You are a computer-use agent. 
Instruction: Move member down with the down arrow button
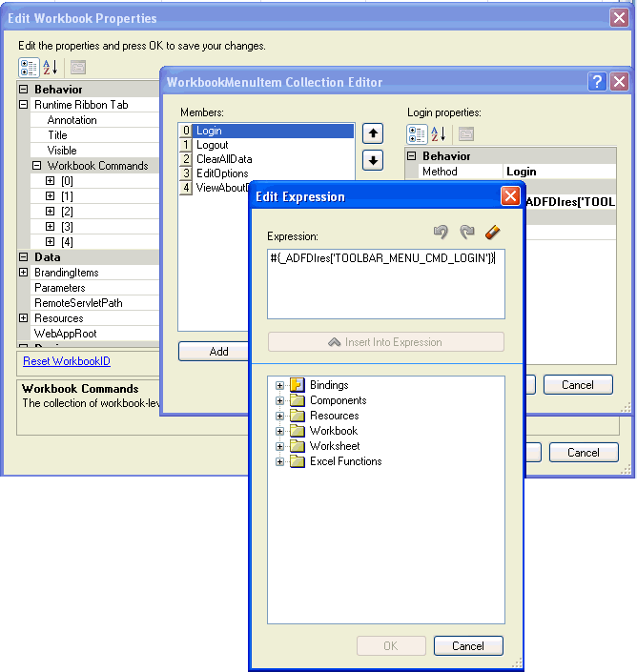pos(373,161)
